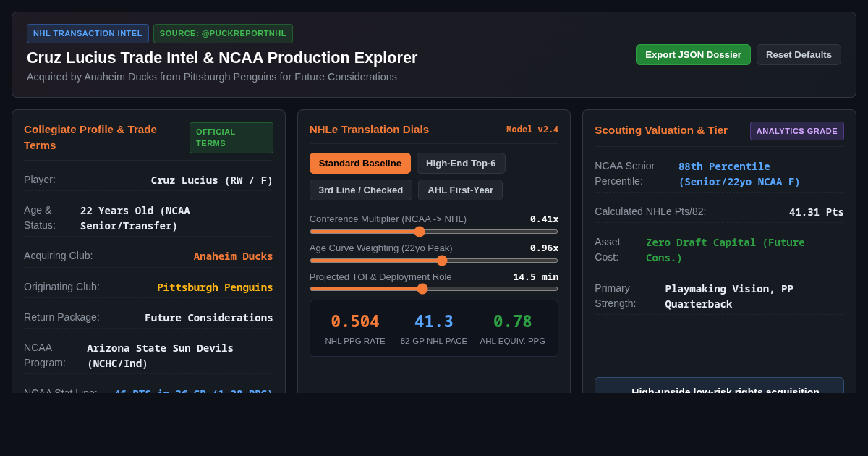Click the OFFICIAL TERMS badge
The width and height of the screenshot is (868, 456).
231,138
